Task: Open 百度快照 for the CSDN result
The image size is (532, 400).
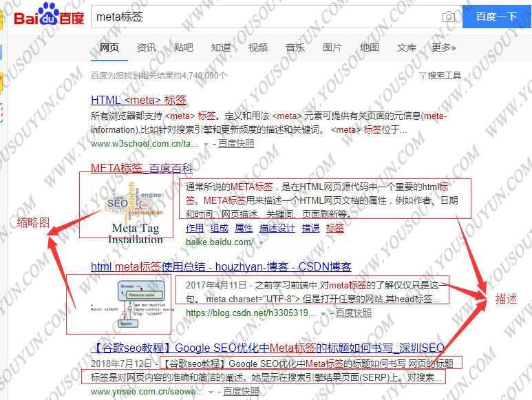Action: tap(354, 313)
